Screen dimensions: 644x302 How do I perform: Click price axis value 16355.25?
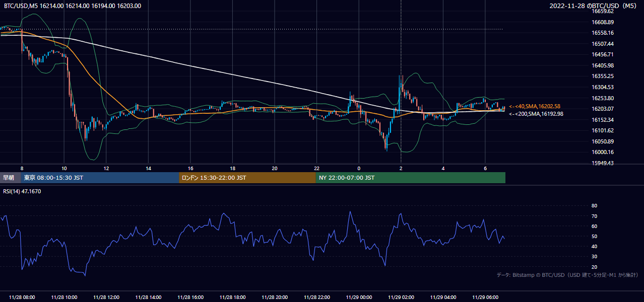(x=604, y=76)
